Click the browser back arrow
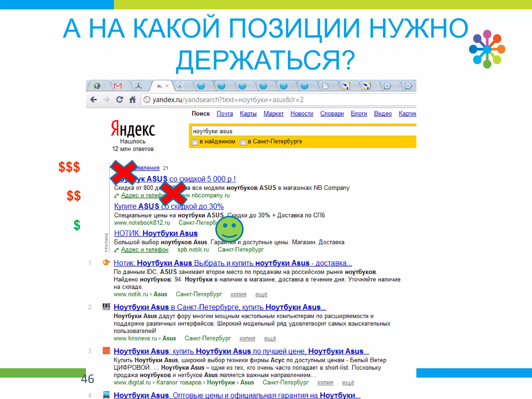 pyautogui.click(x=94, y=99)
